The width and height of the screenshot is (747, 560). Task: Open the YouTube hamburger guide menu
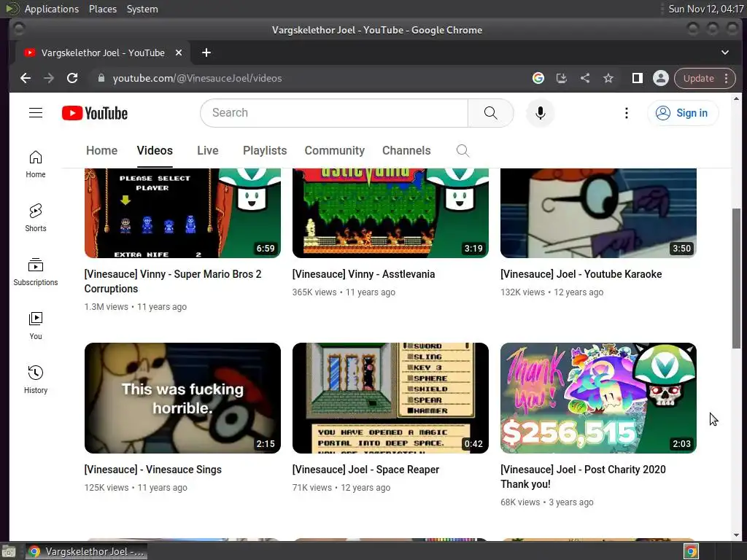(x=36, y=113)
